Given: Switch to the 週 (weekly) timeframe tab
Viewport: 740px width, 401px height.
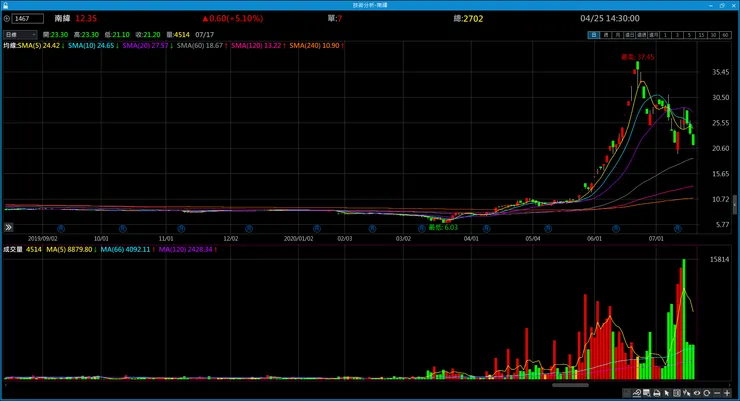Looking at the screenshot, I should [606, 35].
